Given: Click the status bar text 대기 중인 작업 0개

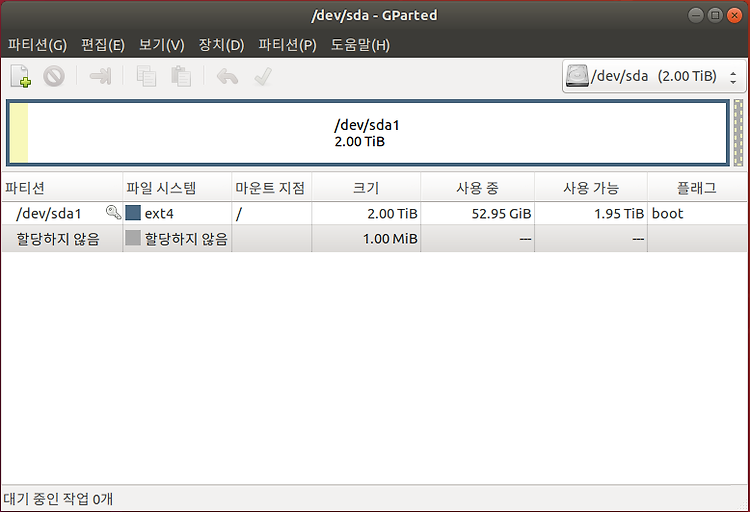Looking at the screenshot, I should click(58, 499).
